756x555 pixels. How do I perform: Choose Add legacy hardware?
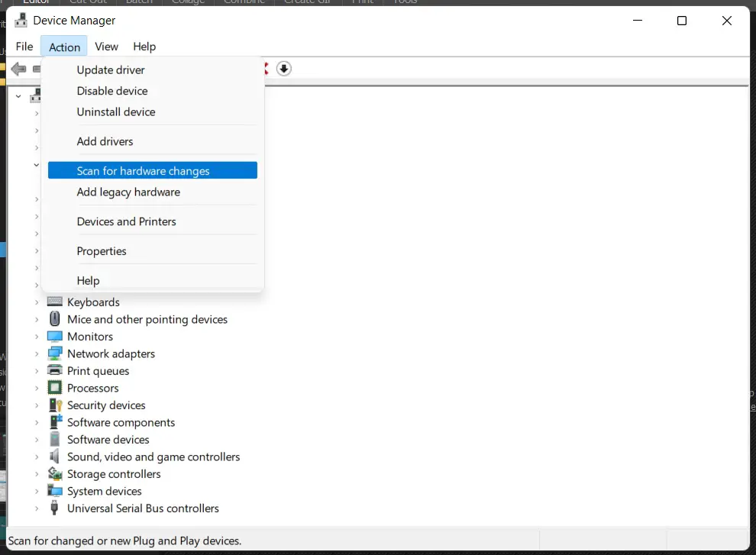coord(153,192)
